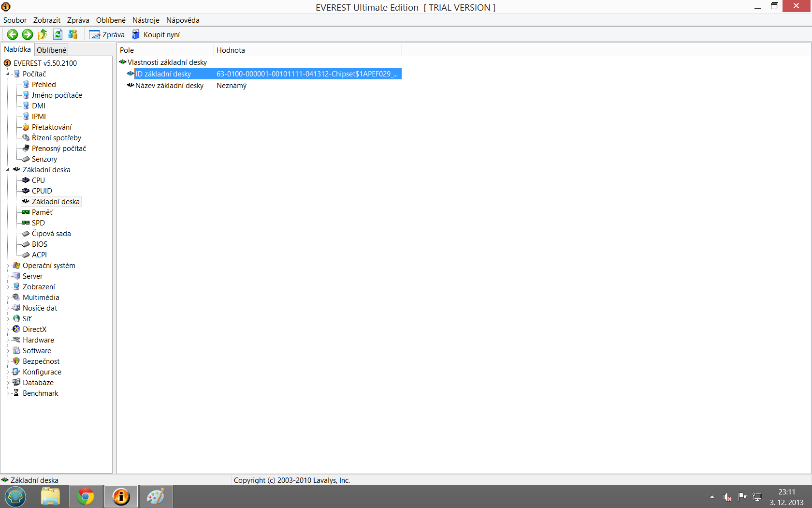This screenshot has width=812, height=508.
Task: Select the Jméno počítače icon
Action: (26, 95)
